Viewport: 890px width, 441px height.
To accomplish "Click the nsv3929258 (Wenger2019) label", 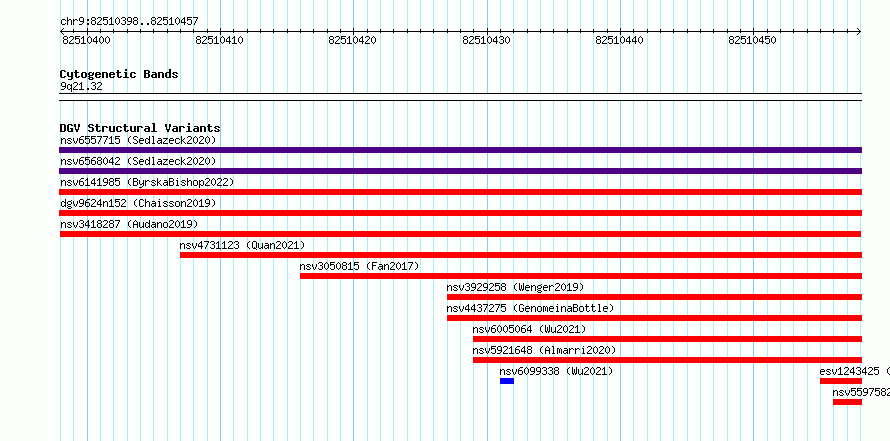I will click(x=515, y=287).
